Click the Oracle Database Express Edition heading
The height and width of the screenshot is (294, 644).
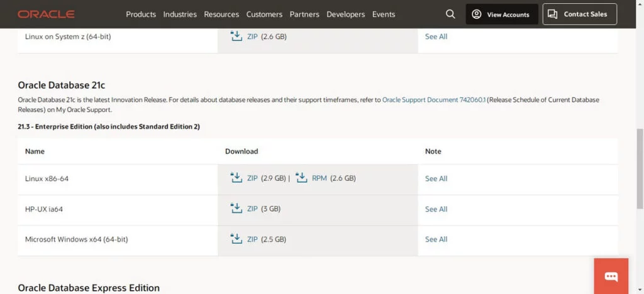pyautogui.click(x=89, y=288)
